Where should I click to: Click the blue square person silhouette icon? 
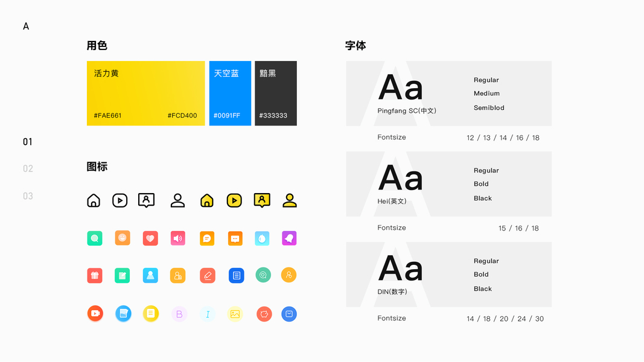(150, 275)
